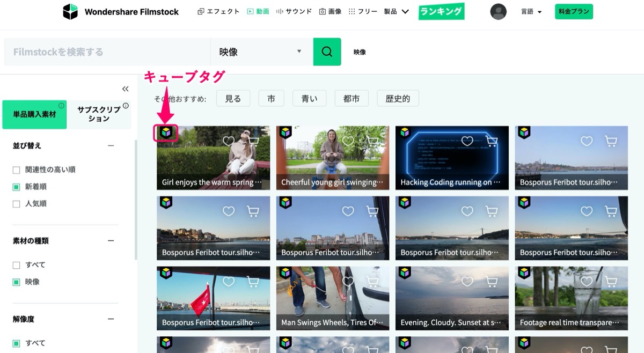
Task: Add 'Girl enjoys the warm spring' to cart
Action: click(253, 141)
